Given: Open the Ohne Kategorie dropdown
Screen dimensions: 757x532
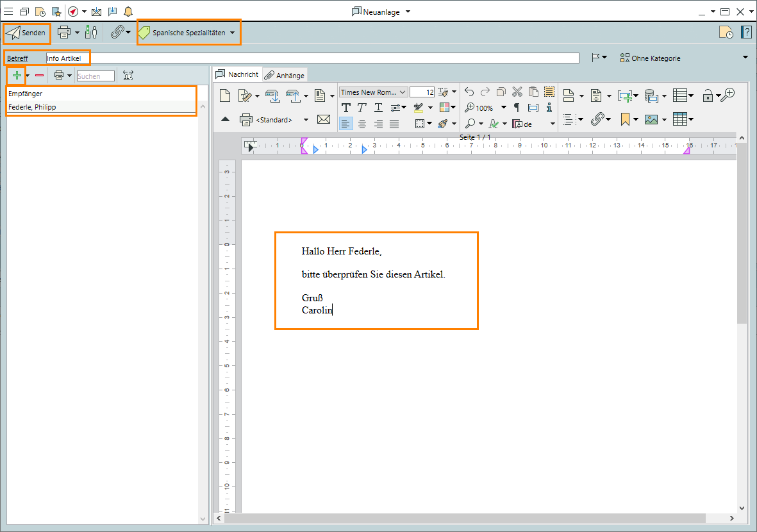Looking at the screenshot, I should click(x=745, y=58).
